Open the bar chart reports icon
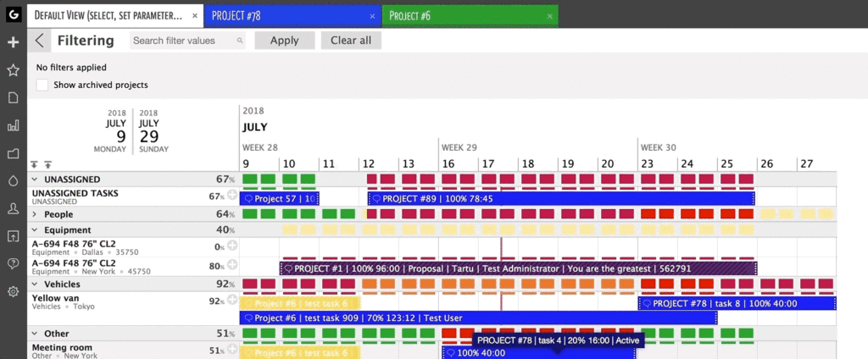The width and height of the screenshot is (868, 359). (14, 126)
